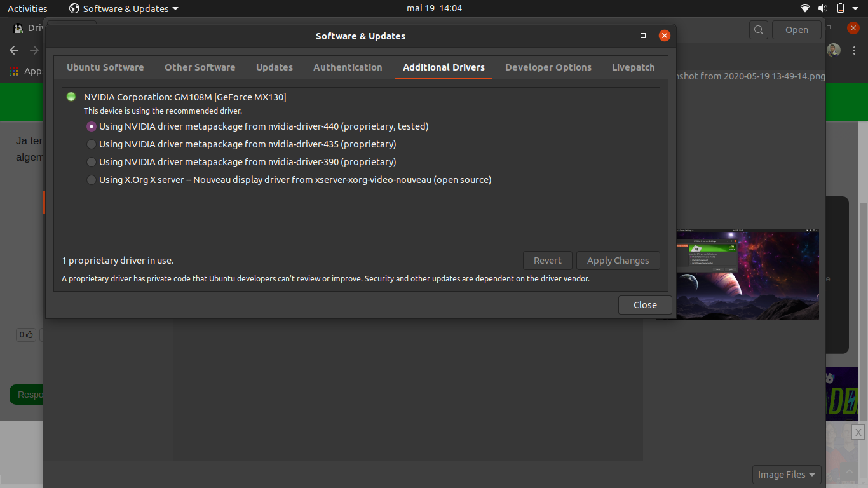Click the 'This device is using the recommended driver.' text

(163, 111)
